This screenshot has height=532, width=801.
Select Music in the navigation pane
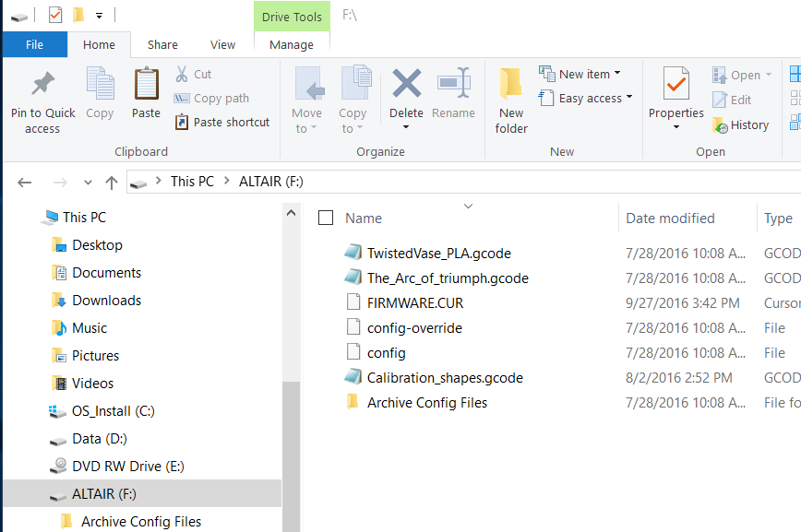[90, 327]
